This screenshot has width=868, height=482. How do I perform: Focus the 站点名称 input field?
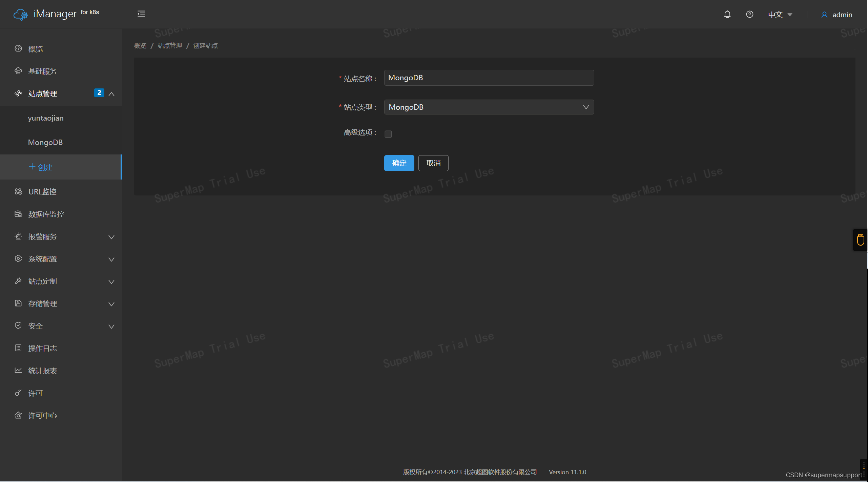coord(489,78)
